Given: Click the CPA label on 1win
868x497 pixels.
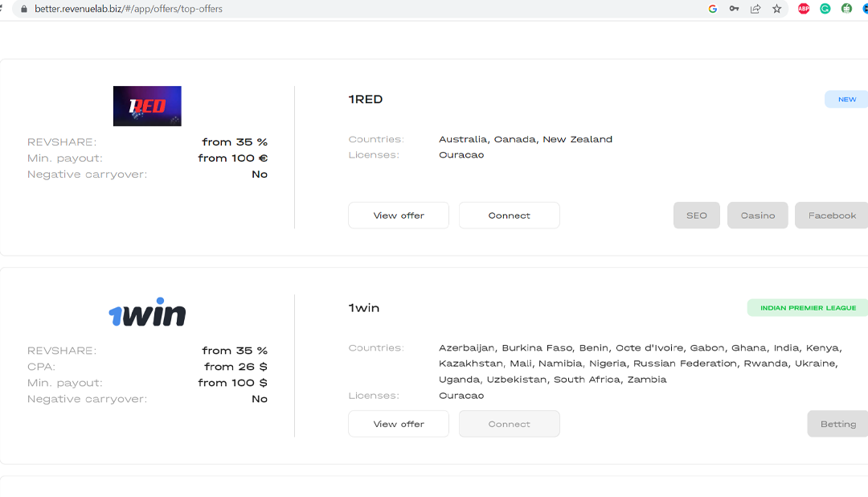Looking at the screenshot, I should [x=42, y=367].
